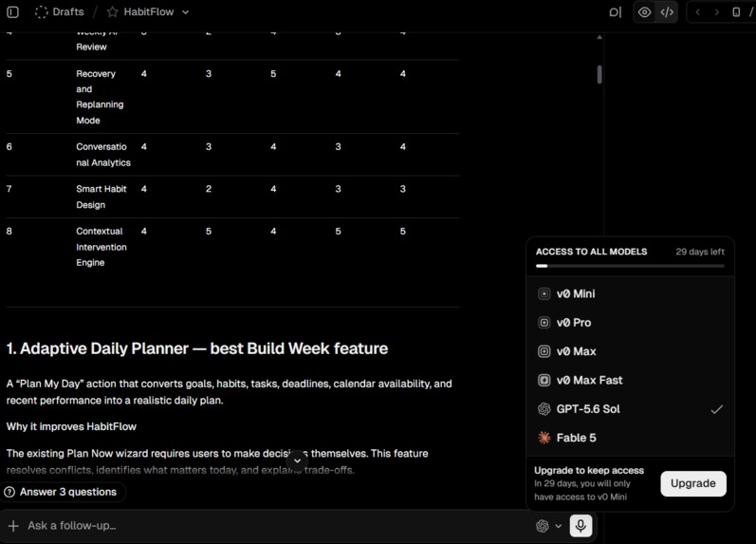Click the Upgrade button
756x544 pixels.
coord(693,483)
